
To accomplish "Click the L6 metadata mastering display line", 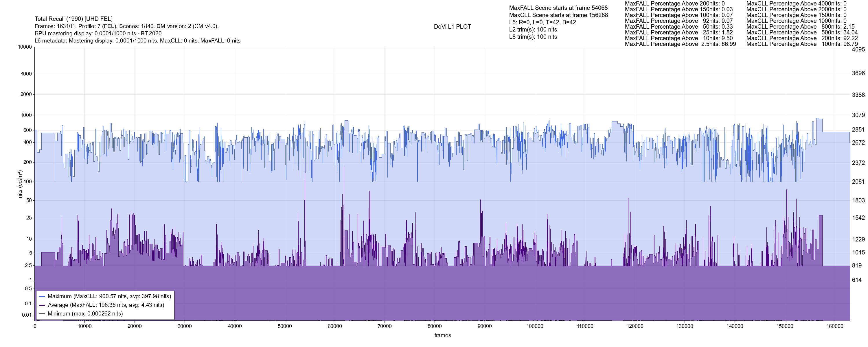I will pyautogui.click(x=137, y=41).
